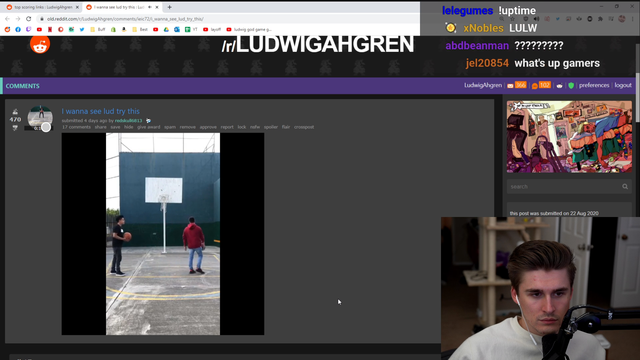Image resolution: width=640 pixels, height=360 pixels.
Task: Play the basketball video
Action: pyautogui.click(x=163, y=234)
